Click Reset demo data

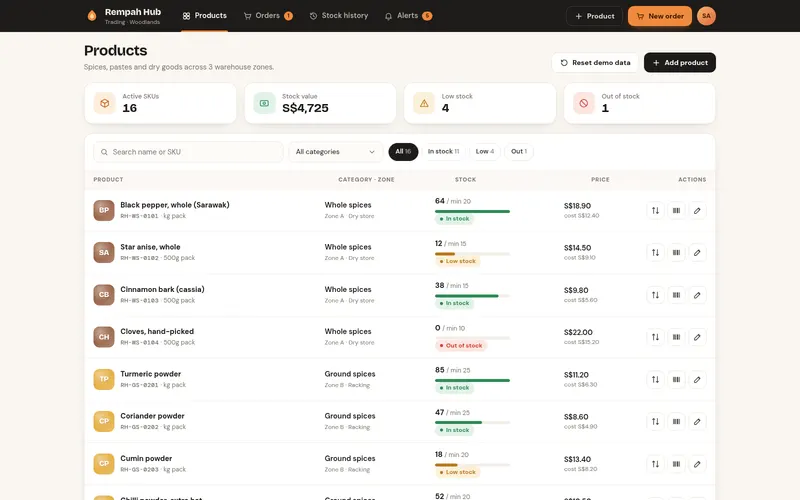click(x=595, y=63)
